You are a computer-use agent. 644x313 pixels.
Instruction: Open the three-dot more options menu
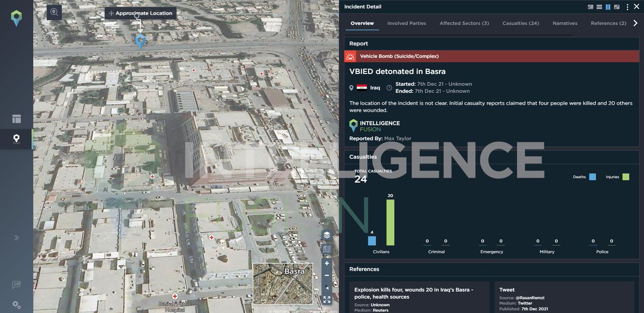(x=627, y=7)
